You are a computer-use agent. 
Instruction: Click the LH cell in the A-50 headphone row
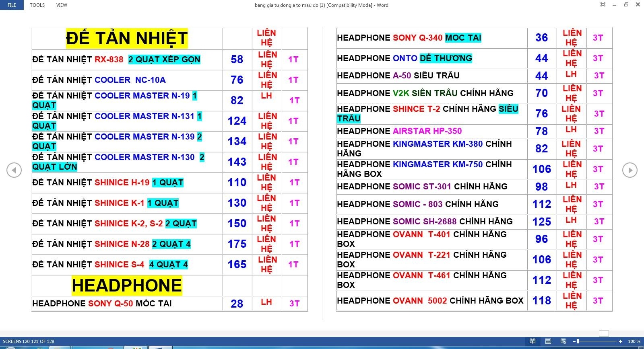pos(571,74)
